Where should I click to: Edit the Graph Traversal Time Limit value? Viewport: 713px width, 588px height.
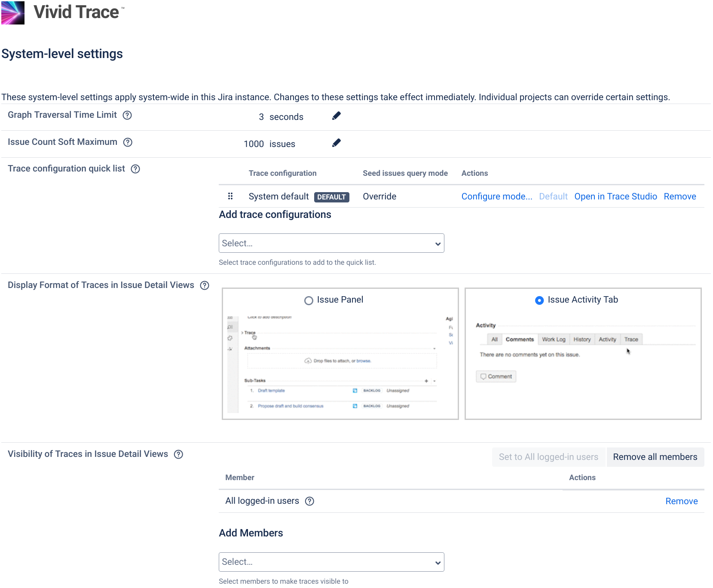337,116
